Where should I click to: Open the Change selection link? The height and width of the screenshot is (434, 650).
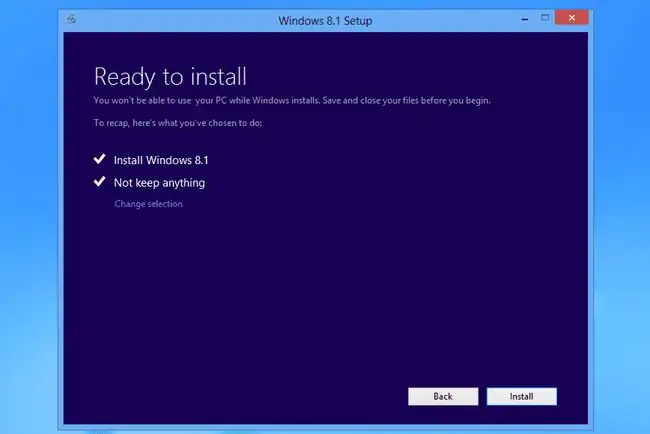tap(148, 204)
